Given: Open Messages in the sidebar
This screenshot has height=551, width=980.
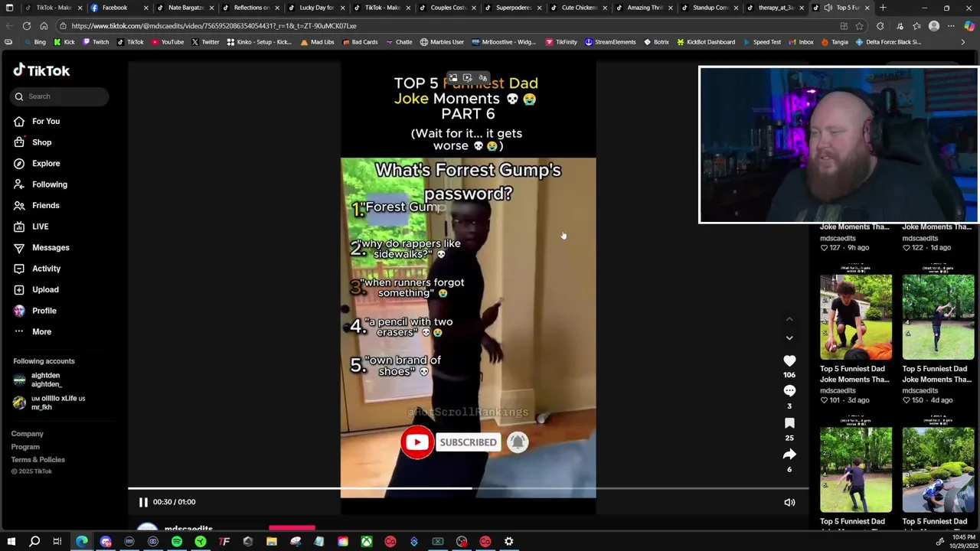Looking at the screenshot, I should [41, 247].
